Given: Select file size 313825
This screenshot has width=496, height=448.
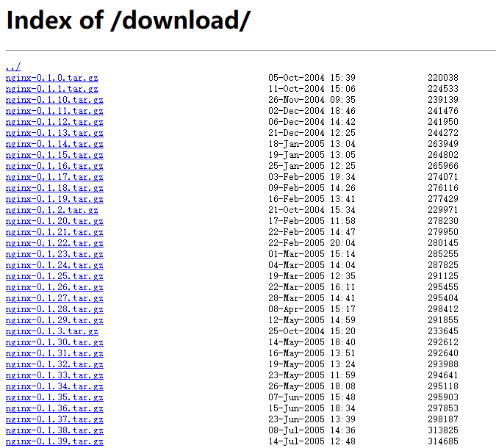Looking at the screenshot, I should (x=443, y=430).
